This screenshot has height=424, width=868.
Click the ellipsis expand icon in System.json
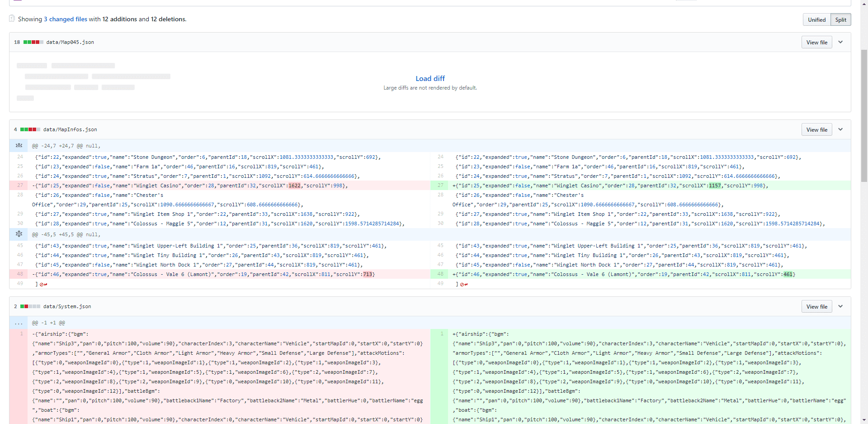point(19,323)
